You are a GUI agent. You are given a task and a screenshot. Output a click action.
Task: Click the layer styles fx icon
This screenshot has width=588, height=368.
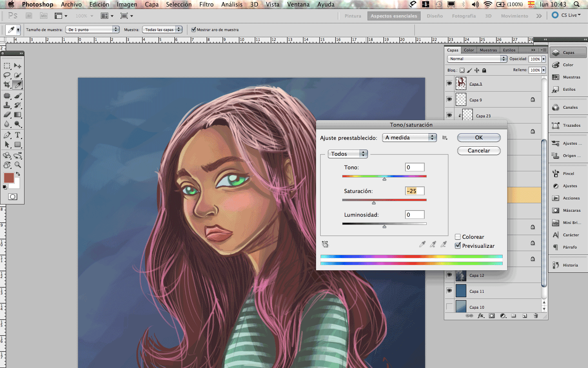(x=481, y=316)
